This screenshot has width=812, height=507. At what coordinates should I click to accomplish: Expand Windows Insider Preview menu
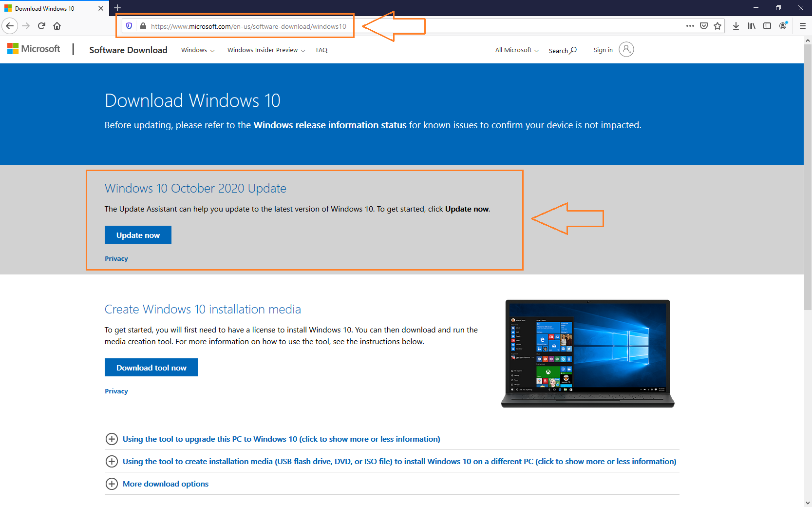click(x=266, y=50)
